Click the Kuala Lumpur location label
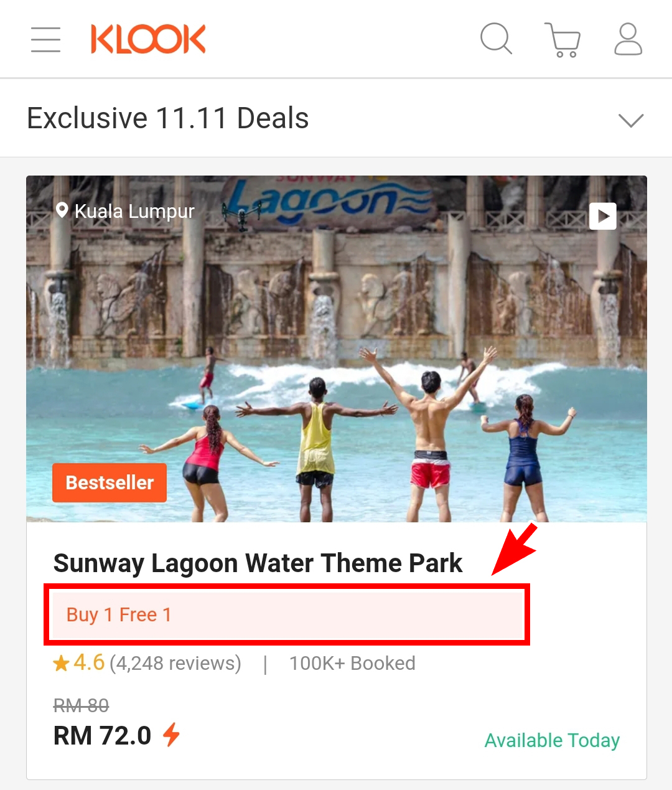This screenshot has width=672, height=790. click(134, 212)
